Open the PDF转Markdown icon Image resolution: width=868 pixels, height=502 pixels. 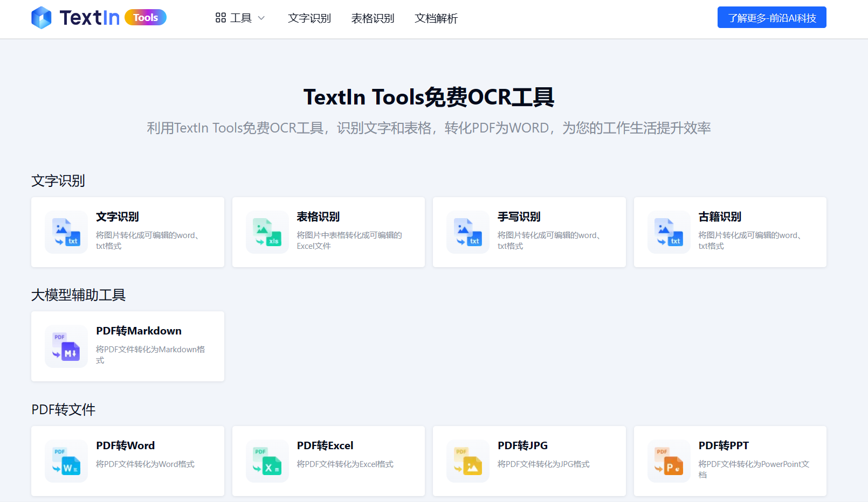(66, 346)
